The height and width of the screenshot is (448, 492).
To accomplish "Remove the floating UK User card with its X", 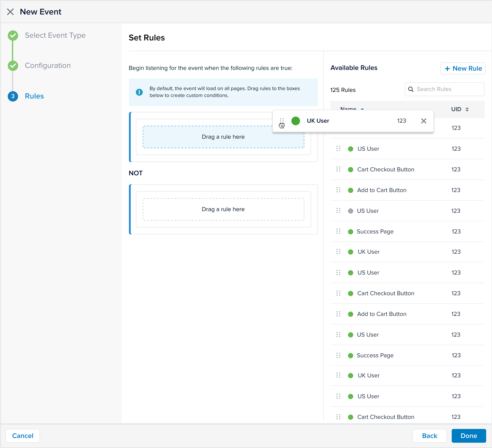I will tap(424, 121).
